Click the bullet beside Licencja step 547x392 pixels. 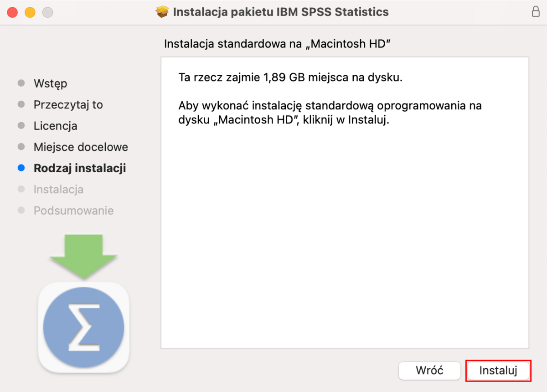[x=21, y=126]
